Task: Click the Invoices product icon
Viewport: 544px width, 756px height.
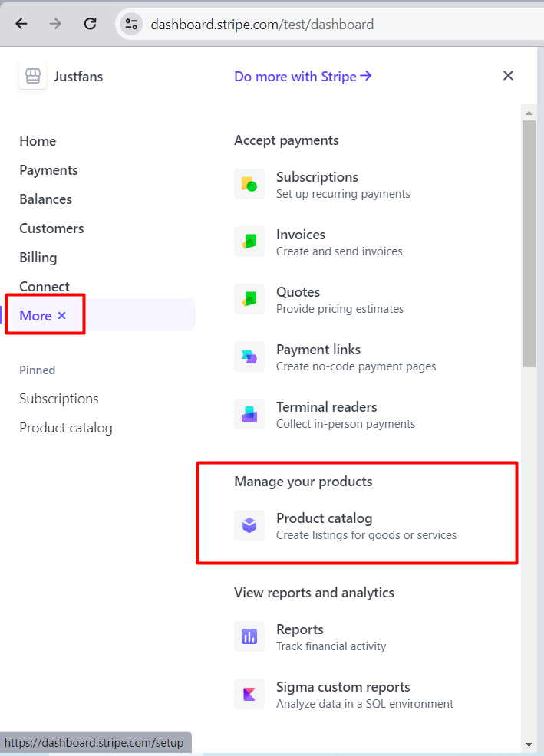Action: click(x=249, y=242)
